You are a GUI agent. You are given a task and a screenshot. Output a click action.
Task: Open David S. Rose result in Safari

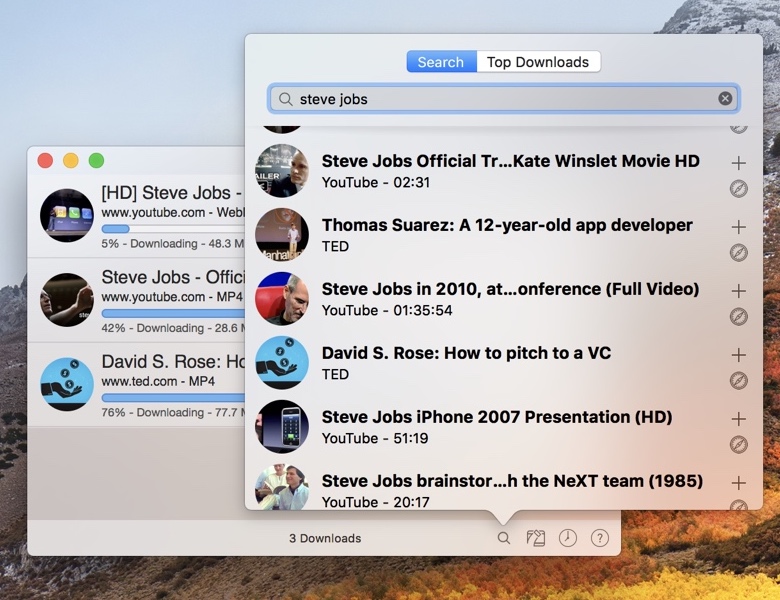pyautogui.click(x=739, y=381)
